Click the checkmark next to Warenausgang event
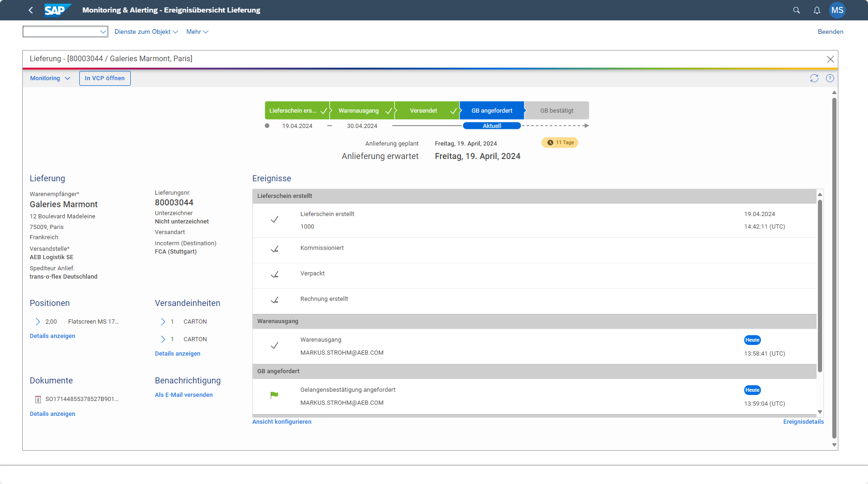Screen dimensions: 868x484 [x=274, y=345]
